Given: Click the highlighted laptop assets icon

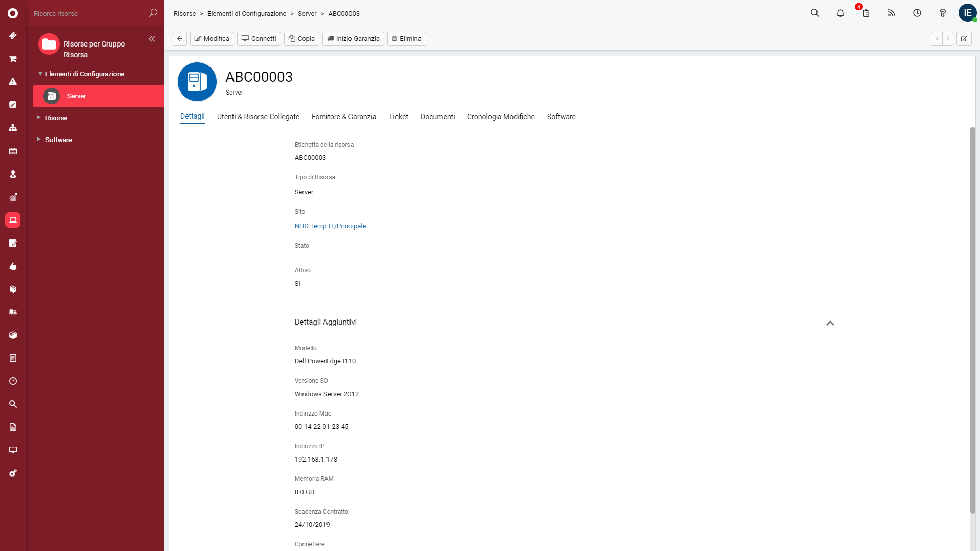Looking at the screenshot, I should [x=13, y=220].
